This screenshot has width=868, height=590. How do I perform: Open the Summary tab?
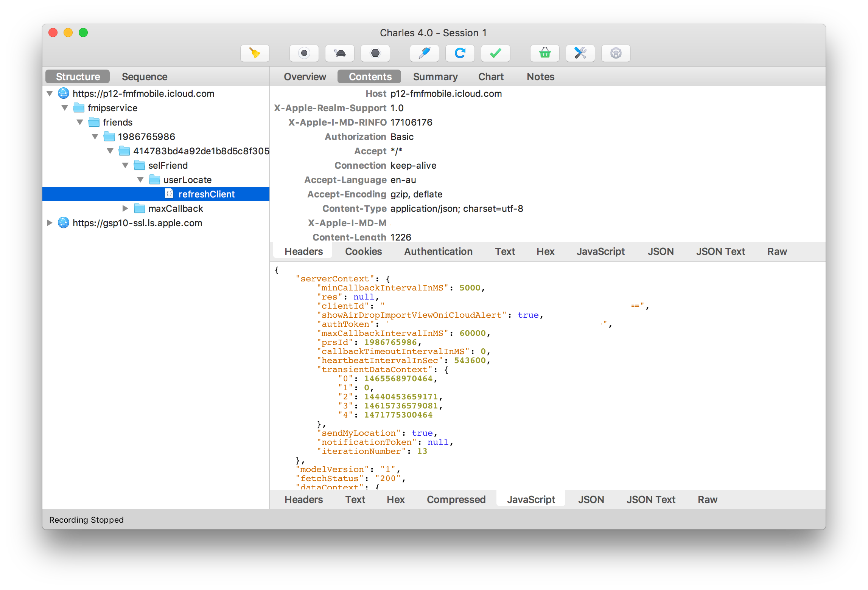tap(435, 77)
